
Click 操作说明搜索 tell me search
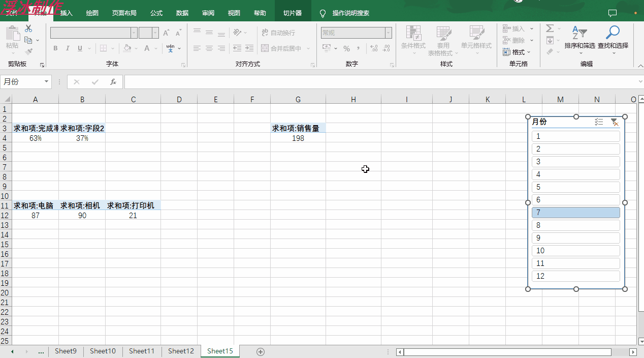(x=351, y=13)
